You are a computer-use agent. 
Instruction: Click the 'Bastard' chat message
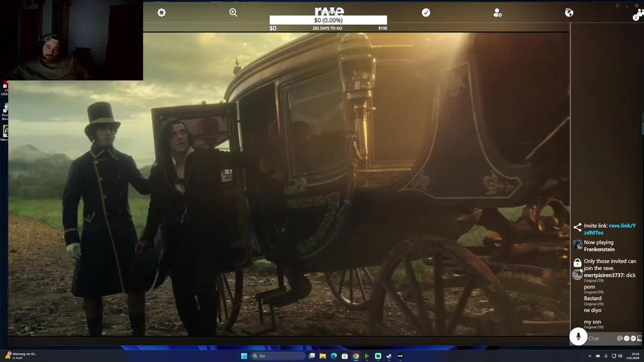[x=593, y=298]
